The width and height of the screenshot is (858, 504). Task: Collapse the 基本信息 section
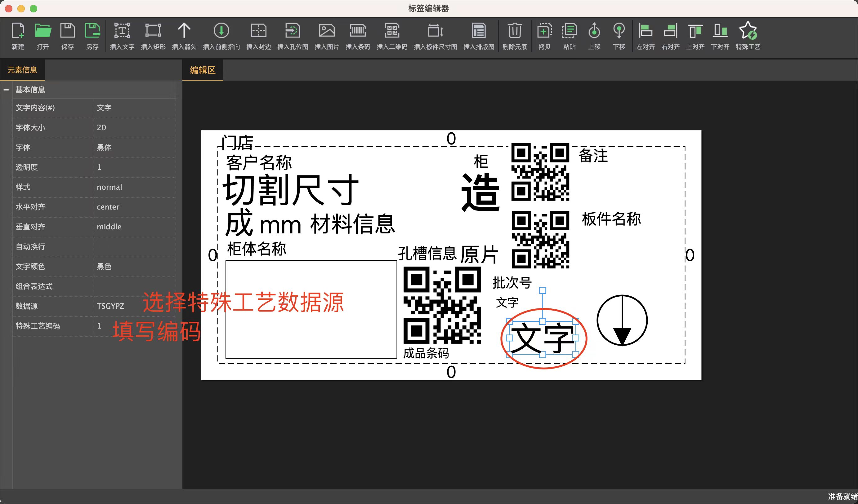[6, 90]
